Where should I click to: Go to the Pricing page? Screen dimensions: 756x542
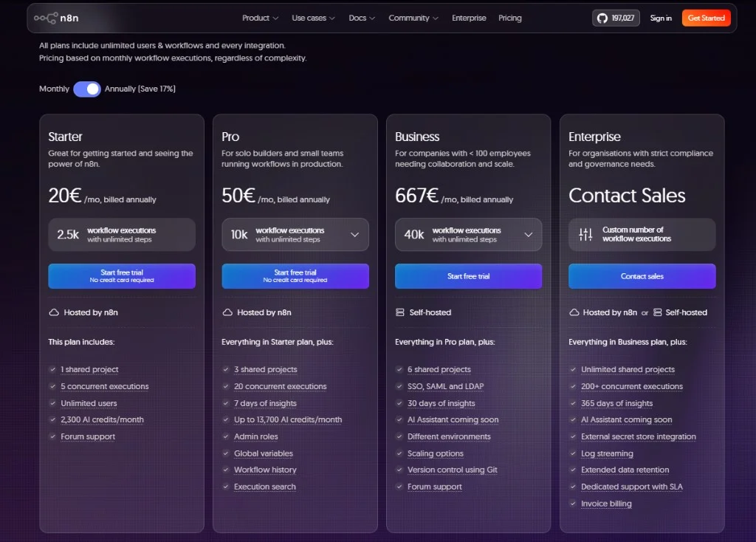pos(509,18)
